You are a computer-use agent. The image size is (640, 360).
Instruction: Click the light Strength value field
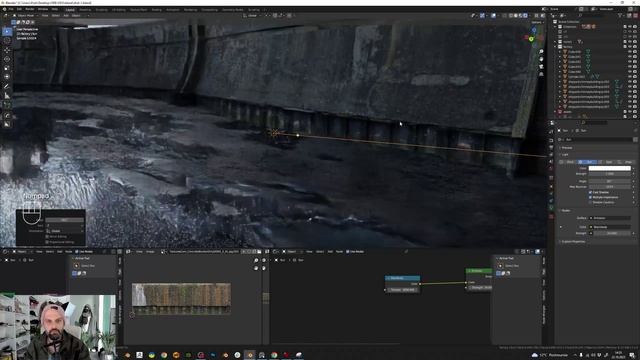coord(609,174)
